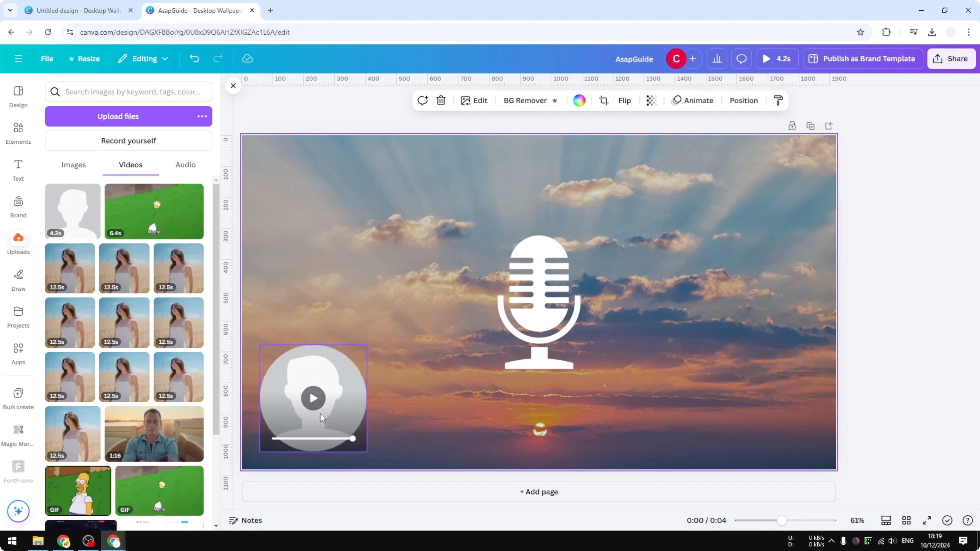Select the Text tool in sidebar

tap(18, 170)
